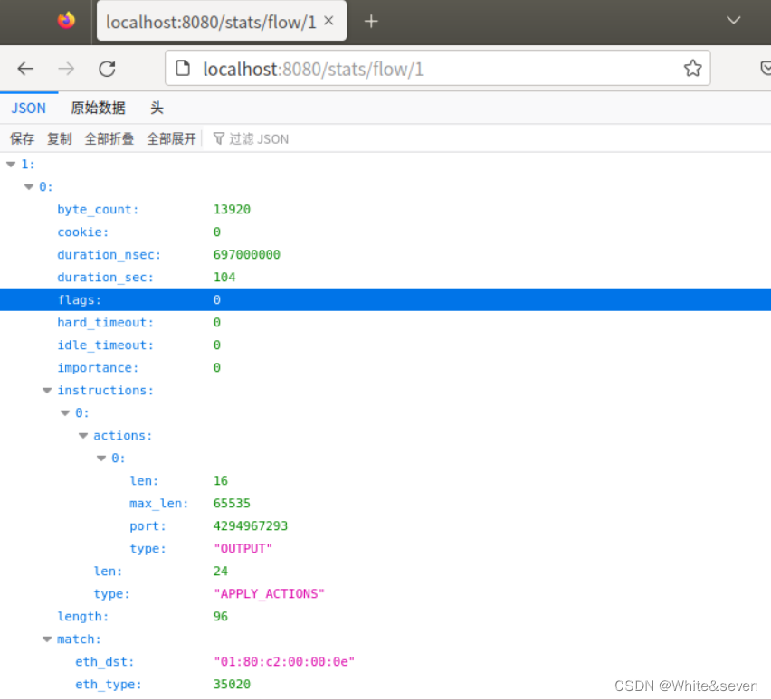The width and height of the screenshot is (771, 700).
Task: Click inside the address bar
Action: [x=407, y=69]
